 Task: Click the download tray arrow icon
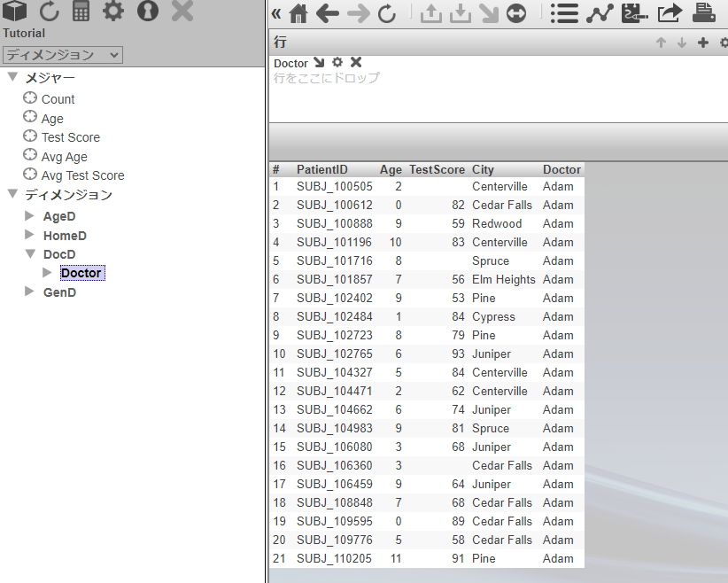tap(461, 13)
